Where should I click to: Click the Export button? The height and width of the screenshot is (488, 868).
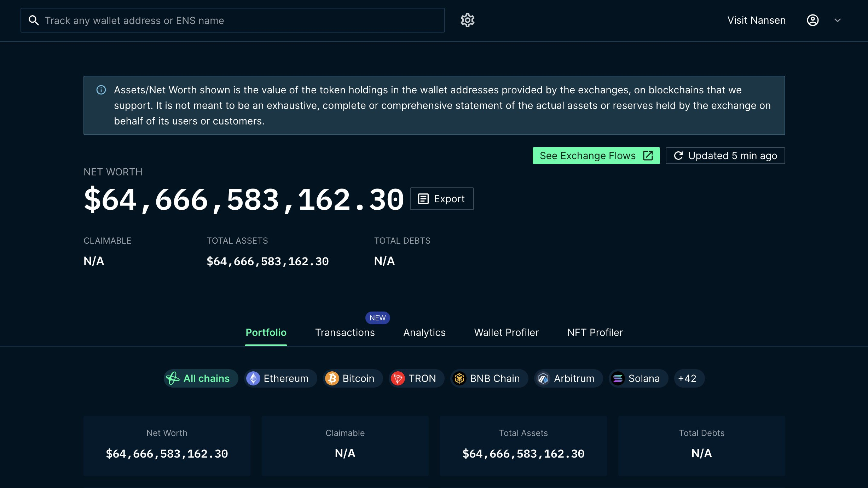point(441,199)
